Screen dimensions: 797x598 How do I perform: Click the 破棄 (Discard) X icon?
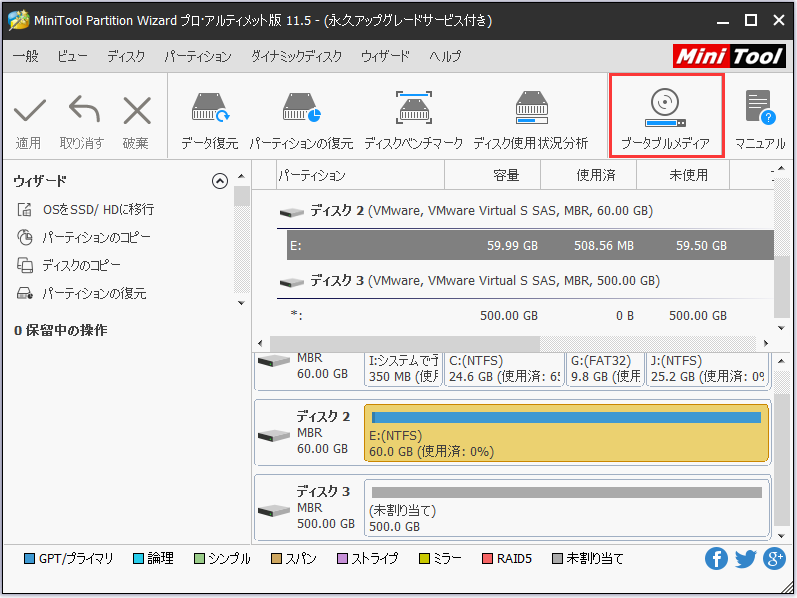137,110
